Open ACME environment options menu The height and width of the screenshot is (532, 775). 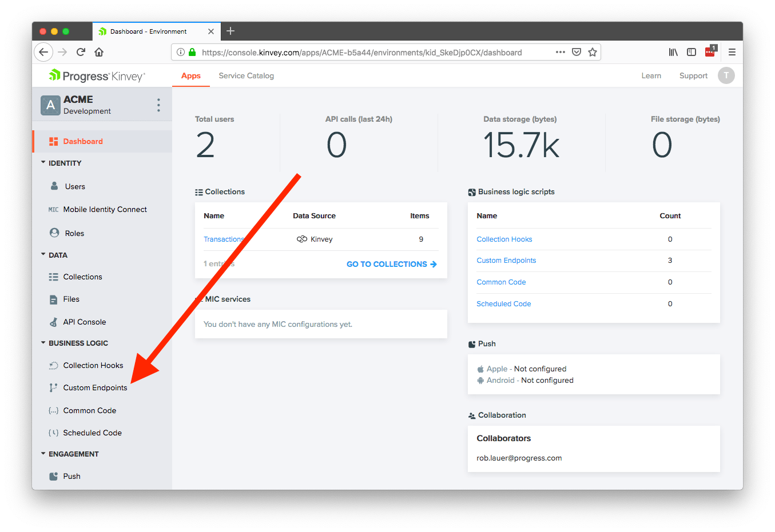coord(158,105)
